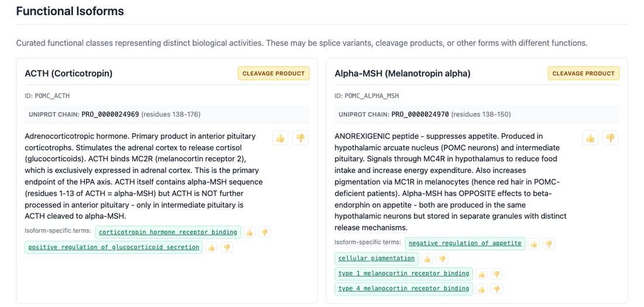Upvote corticotropin hormone receptor binding term

click(x=249, y=232)
